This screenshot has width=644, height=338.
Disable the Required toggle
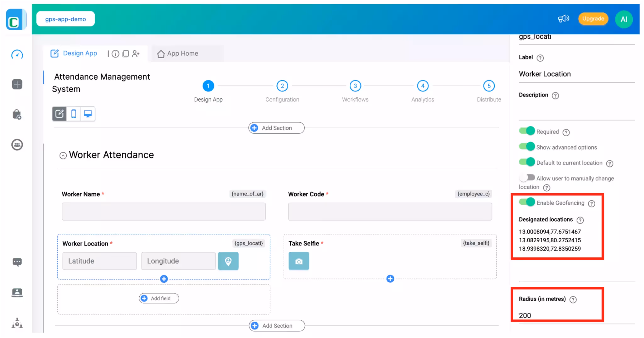(526, 131)
